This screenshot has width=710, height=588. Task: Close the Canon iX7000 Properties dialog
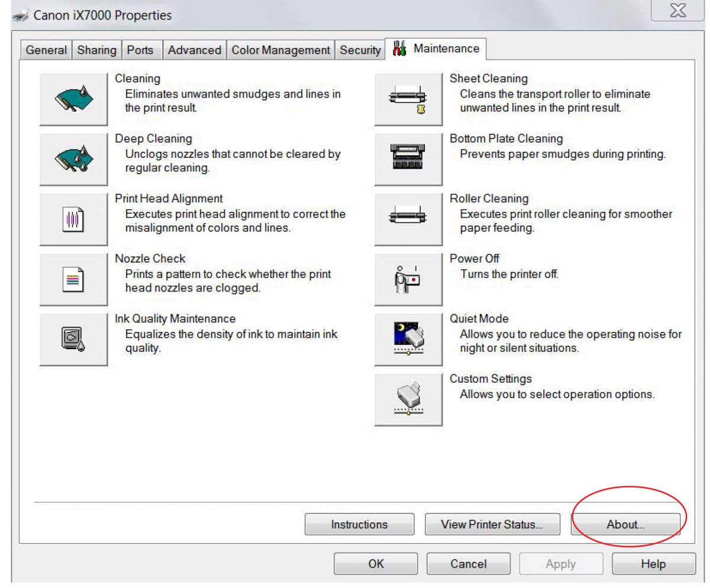(677, 11)
